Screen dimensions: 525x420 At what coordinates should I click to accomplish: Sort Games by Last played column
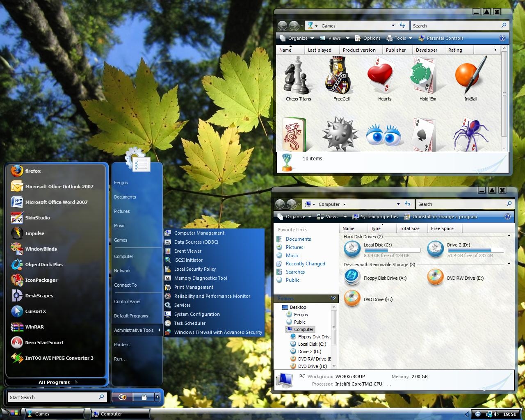click(x=322, y=50)
